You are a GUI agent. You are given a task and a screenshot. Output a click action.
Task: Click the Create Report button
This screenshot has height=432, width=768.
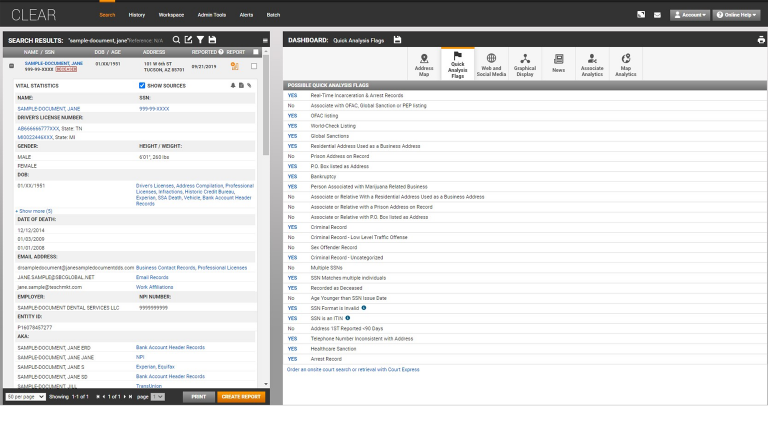(x=241, y=397)
